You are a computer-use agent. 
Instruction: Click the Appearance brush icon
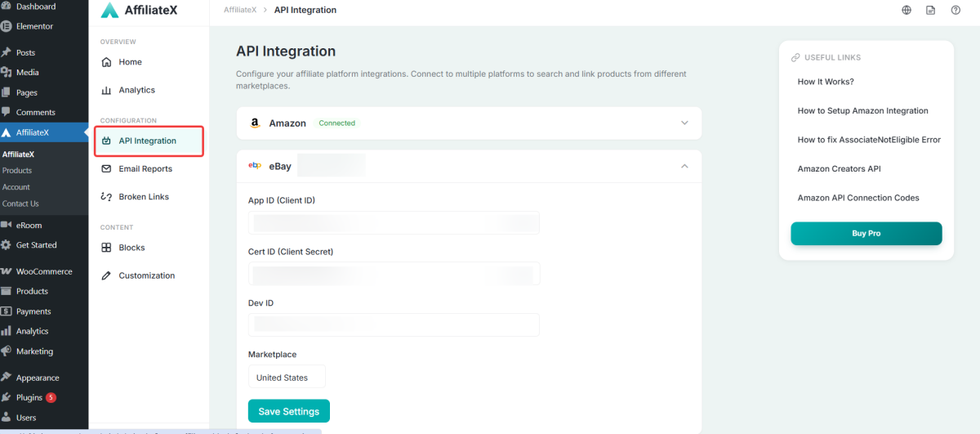tap(6, 378)
